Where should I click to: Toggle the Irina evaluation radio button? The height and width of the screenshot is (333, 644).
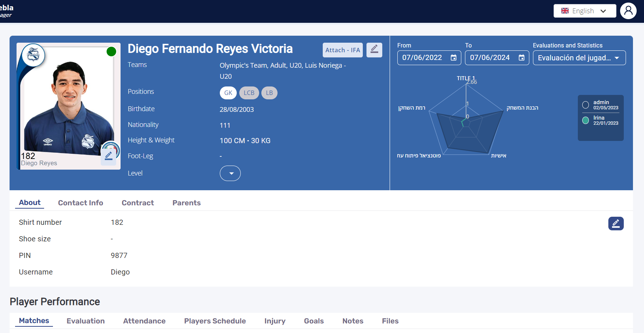click(x=586, y=120)
